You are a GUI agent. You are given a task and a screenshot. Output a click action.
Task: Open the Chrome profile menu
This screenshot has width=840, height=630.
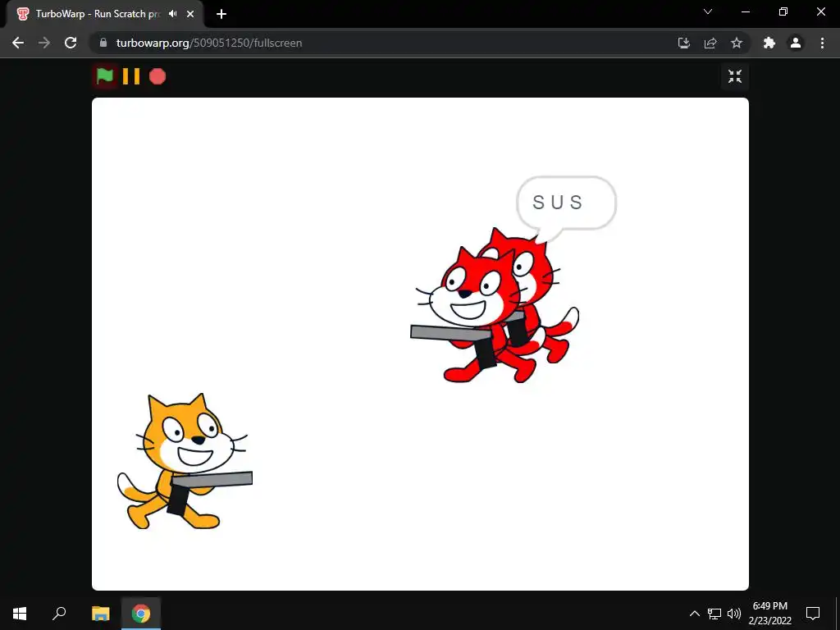[796, 43]
